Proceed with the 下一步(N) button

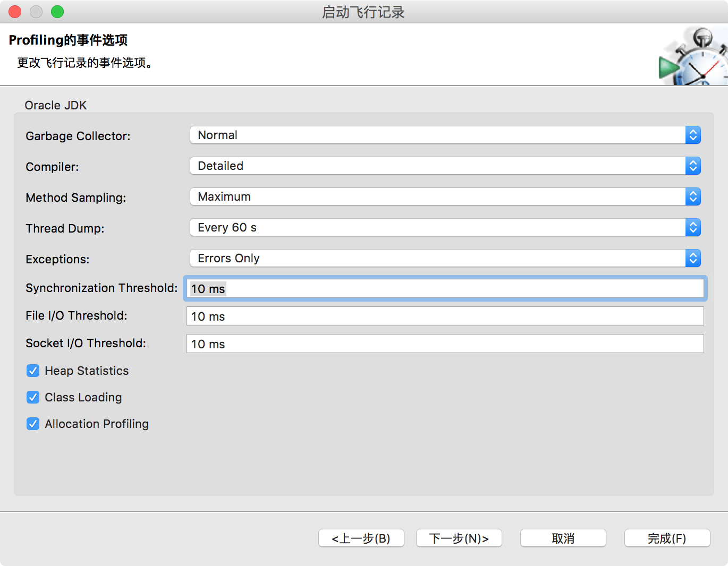coord(459,538)
